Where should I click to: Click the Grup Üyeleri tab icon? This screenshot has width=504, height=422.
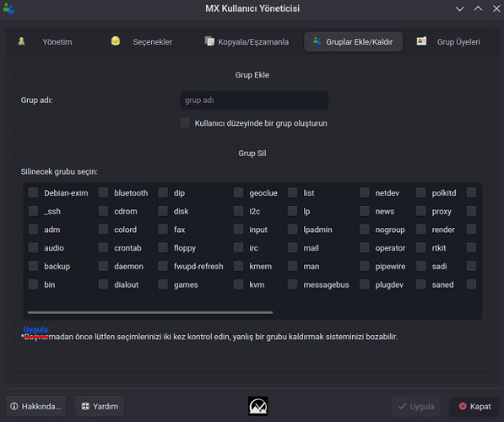point(421,41)
